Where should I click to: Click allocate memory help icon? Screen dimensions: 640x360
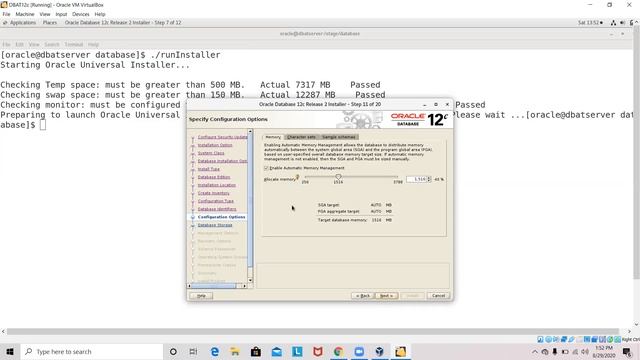(x=298, y=177)
